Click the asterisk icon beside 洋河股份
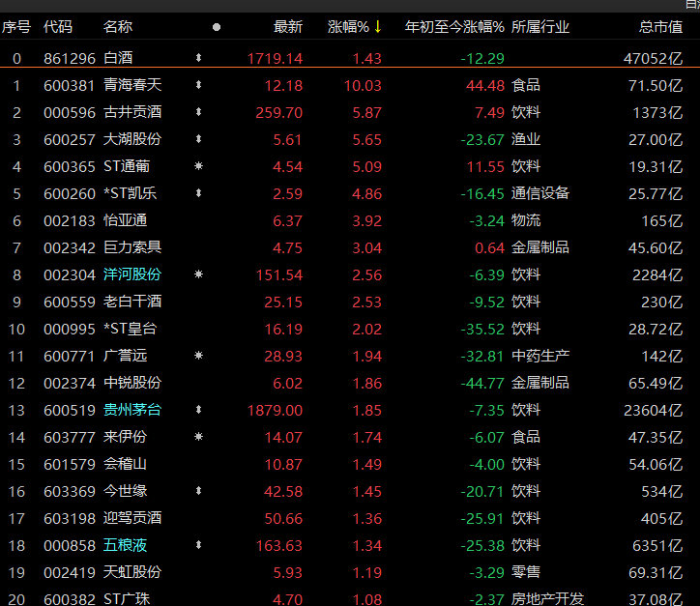 coord(199,274)
